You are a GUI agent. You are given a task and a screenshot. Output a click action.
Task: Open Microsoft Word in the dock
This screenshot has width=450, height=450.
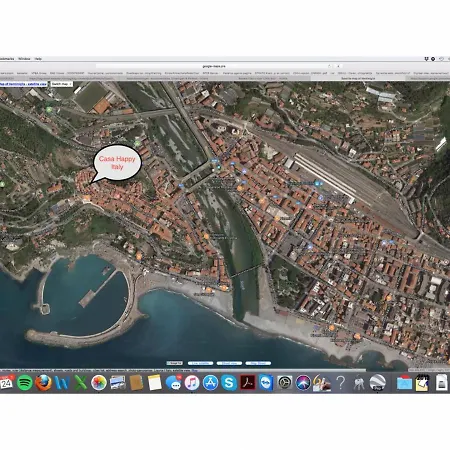coord(62,383)
